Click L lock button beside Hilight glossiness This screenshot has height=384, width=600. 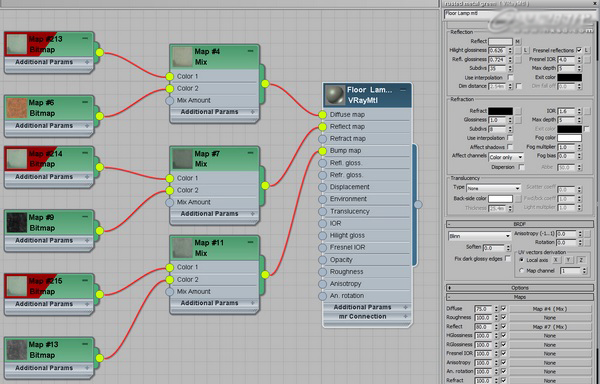pyautogui.click(x=525, y=50)
